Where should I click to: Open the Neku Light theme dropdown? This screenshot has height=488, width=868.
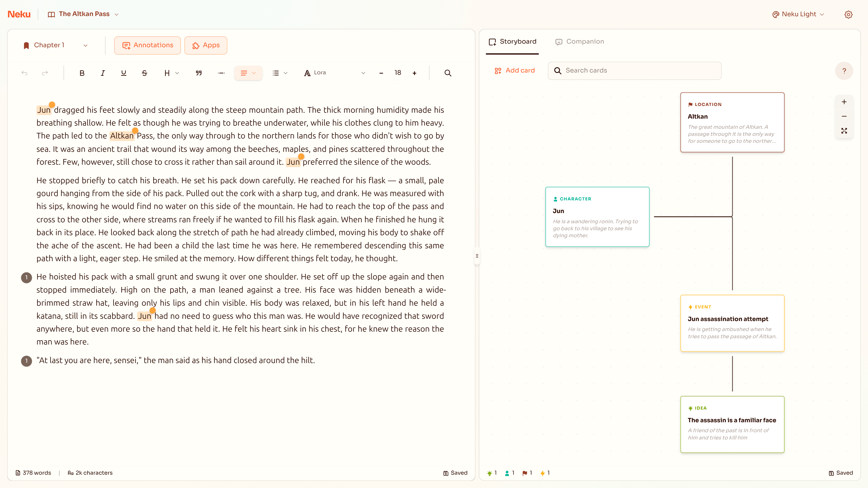pos(798,14)
